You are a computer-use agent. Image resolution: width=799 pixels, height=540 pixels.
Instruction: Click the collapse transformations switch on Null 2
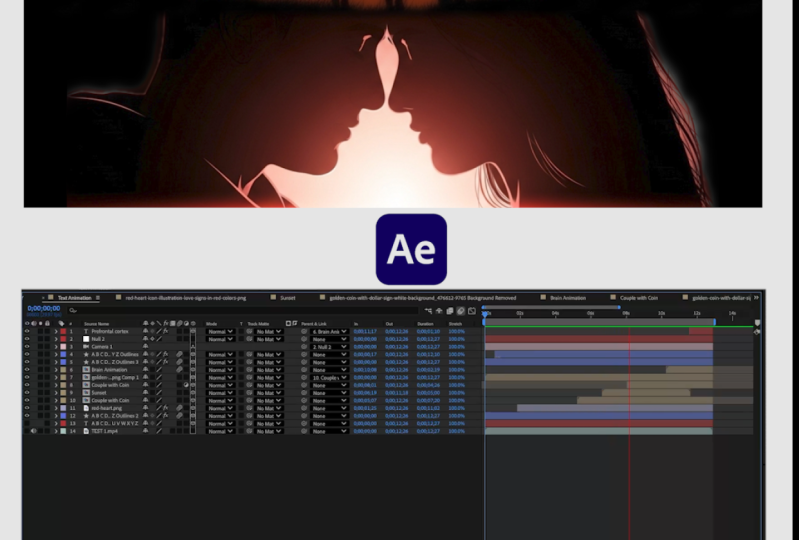[x=152, y=339]
